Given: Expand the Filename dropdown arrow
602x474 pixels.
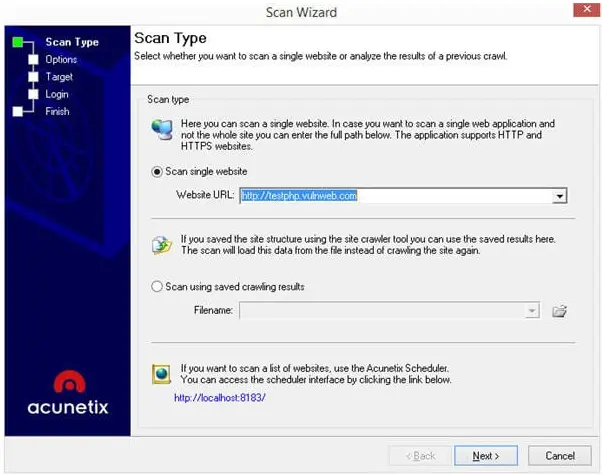Looking at the screenshot, I should (x=532, y=310).
